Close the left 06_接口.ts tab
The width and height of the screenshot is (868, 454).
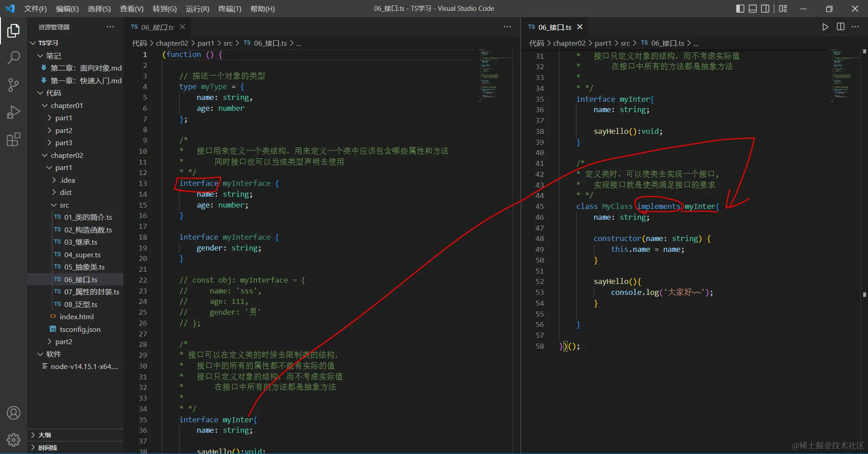click(183, 27)
